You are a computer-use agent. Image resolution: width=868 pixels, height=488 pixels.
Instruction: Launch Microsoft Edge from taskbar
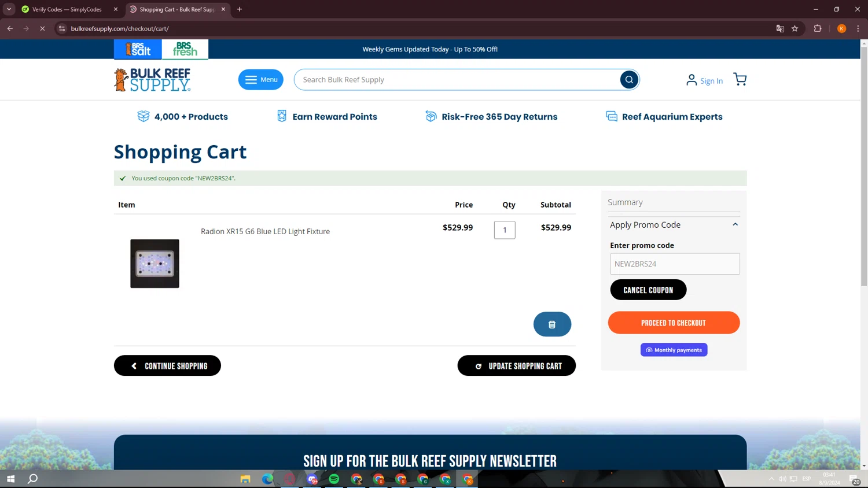267,479
